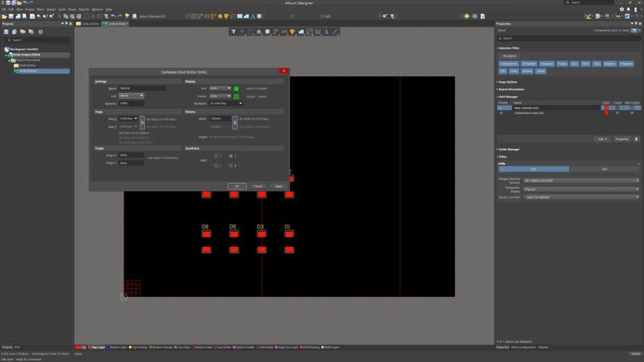Switch to the schematic document tab
The height and width of the screenshot is (362, 644).
(x=88, y=24)
